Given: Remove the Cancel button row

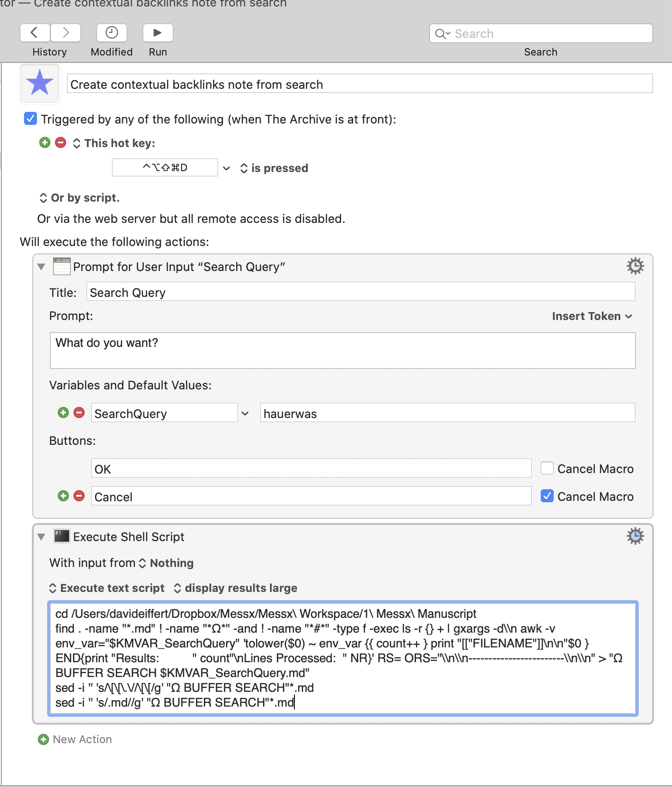Looking at the screenshot, I should point(79,496).
